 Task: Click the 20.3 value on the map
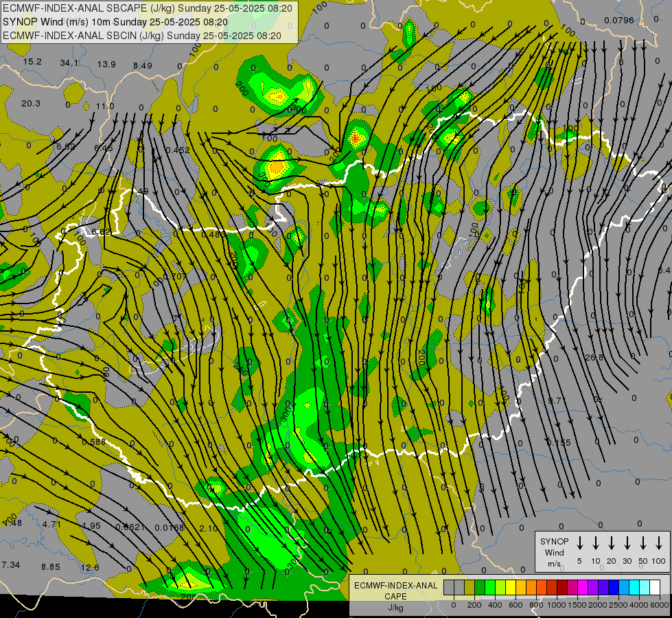31,104
